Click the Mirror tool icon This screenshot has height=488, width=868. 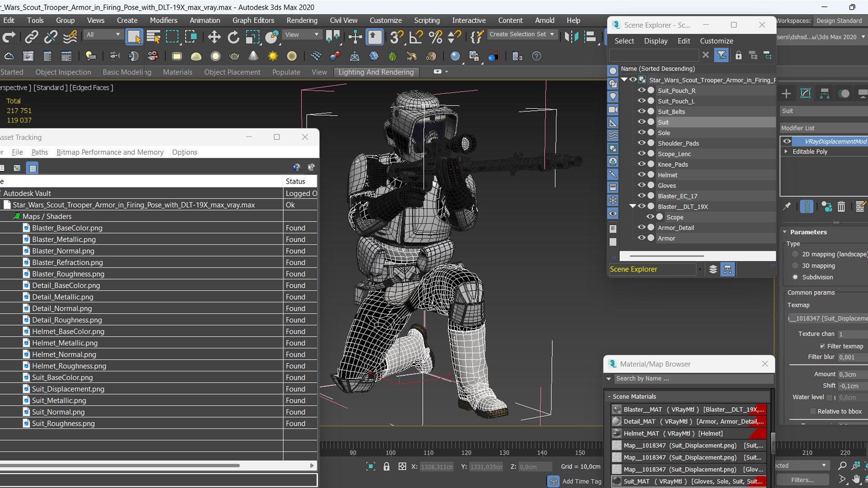pyautogui.click(x=571, y=37)
